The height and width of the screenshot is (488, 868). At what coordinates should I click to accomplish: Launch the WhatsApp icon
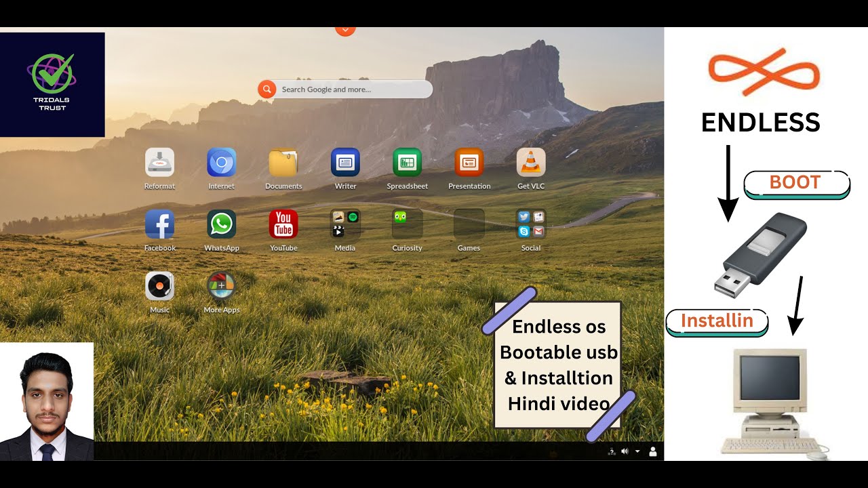(x=221, y=224)
